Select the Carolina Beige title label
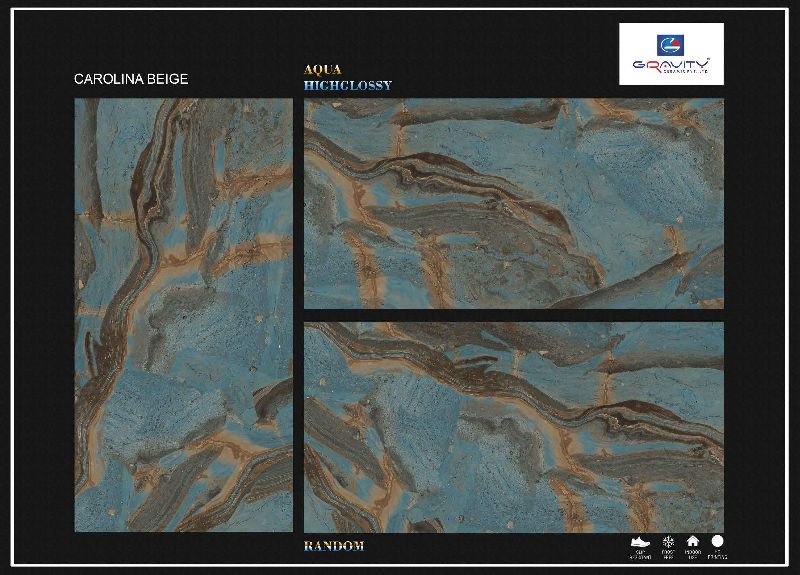The width and height of the screenshot is (800, 575). click(131, 79)
